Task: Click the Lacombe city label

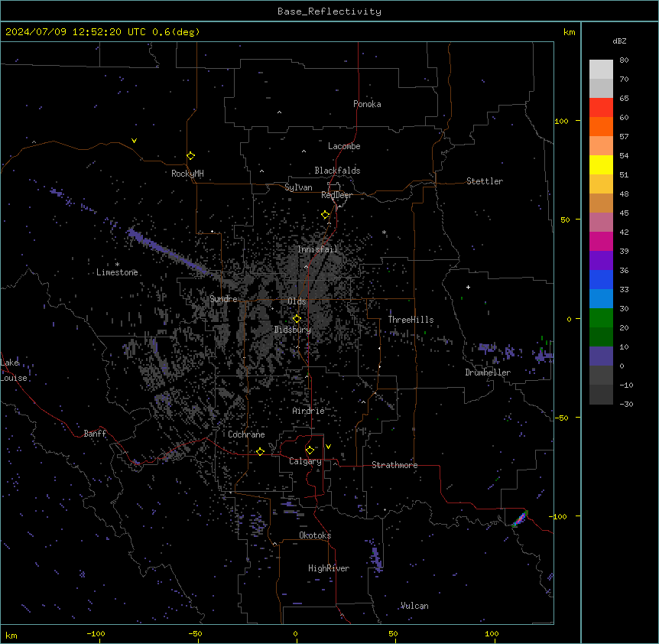Action: pos(344,146)
